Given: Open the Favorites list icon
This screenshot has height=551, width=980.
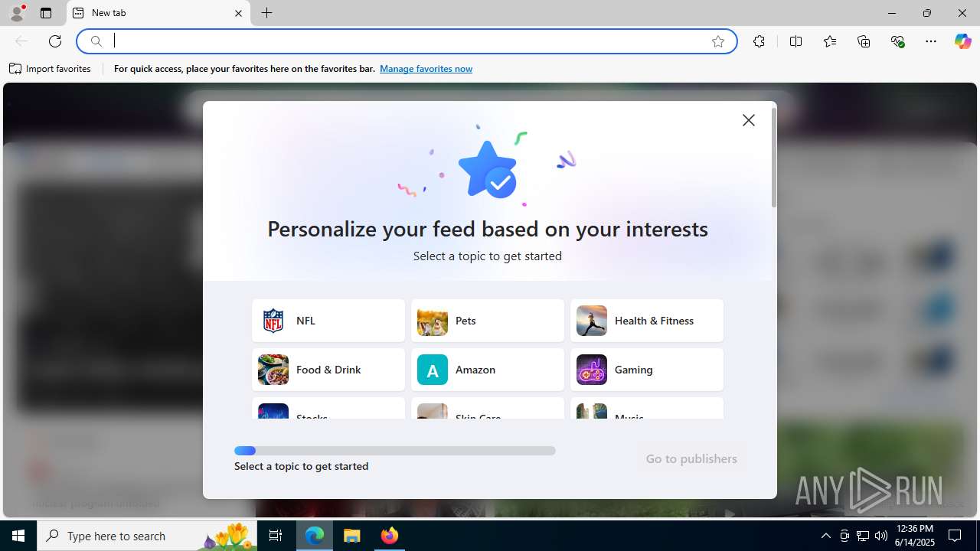Looking at the screenshot, I should [x=829, y=41].
